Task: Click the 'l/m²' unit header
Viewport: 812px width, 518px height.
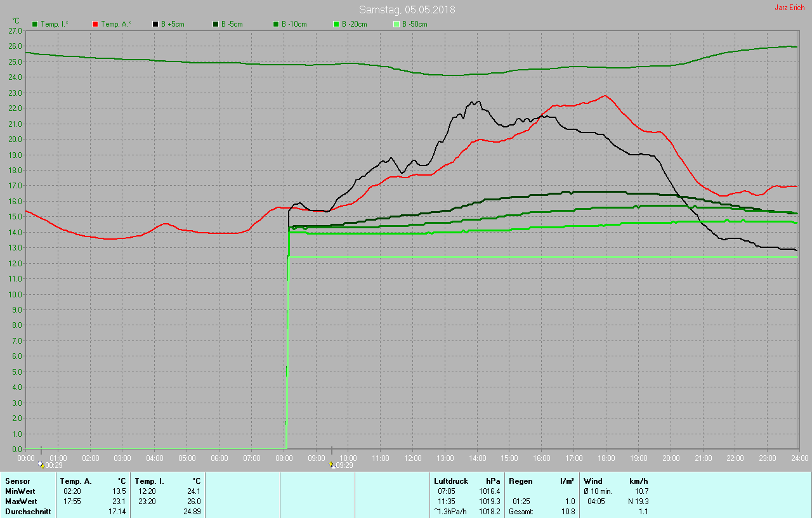Action: (567, 481)
